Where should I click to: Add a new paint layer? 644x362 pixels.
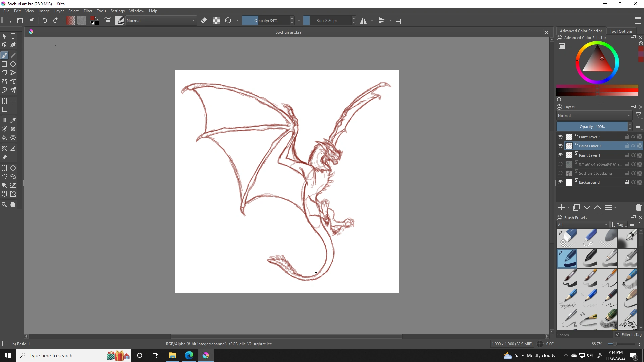coord(561,207)
